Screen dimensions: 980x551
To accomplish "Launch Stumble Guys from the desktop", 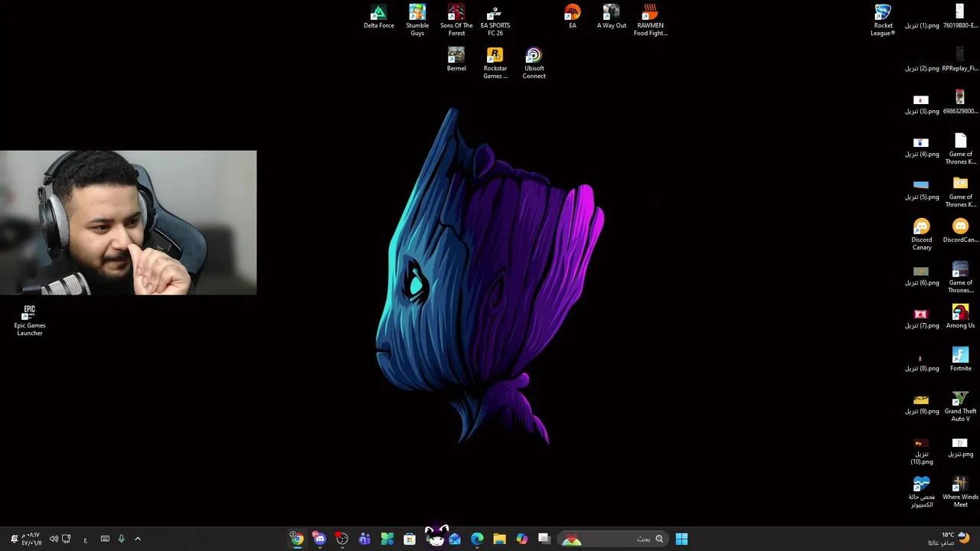I will pyautogui.click(x=417, y=20).
